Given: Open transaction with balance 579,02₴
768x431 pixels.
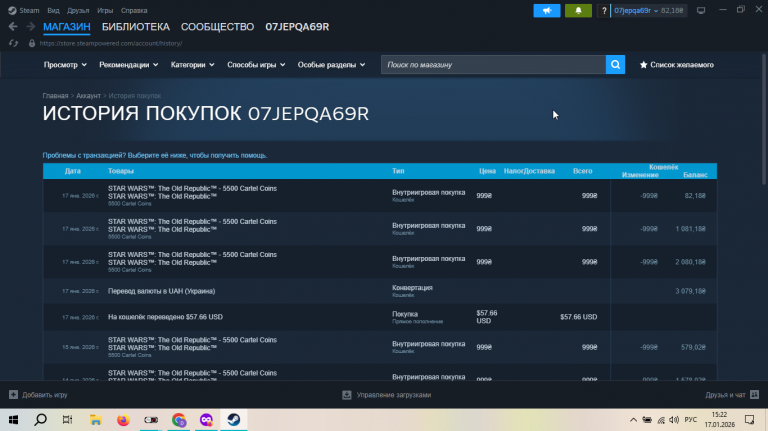Looking at the screenshot, I should pyautogui.click(x=380, y=347).
